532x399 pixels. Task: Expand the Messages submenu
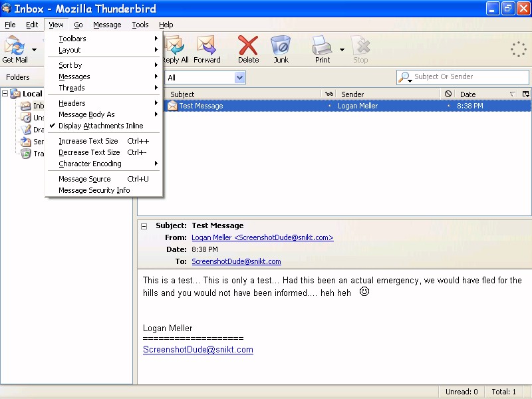[104, 76]
